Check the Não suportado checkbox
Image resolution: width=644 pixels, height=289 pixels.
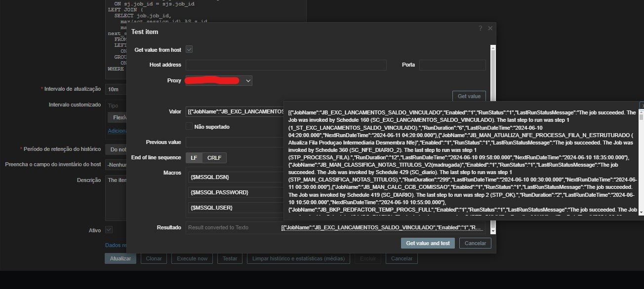tap(189, 126)
